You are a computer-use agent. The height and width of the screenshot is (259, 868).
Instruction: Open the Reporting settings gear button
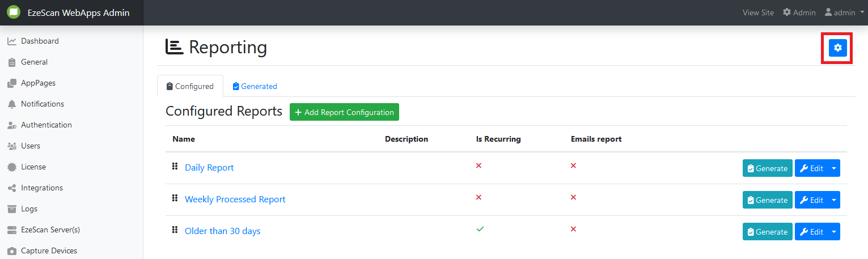pyautogui.click(x=837, y=48)
